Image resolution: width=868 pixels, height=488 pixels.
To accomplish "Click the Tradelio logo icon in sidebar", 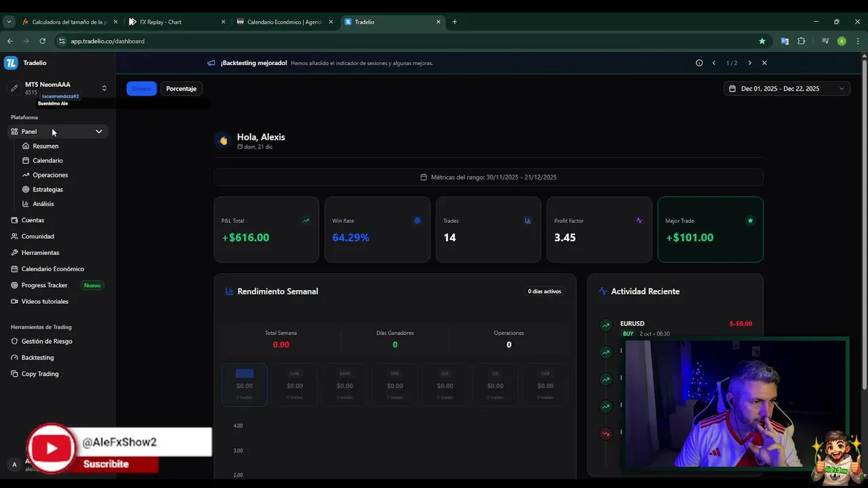I will (x=11, y=63).
